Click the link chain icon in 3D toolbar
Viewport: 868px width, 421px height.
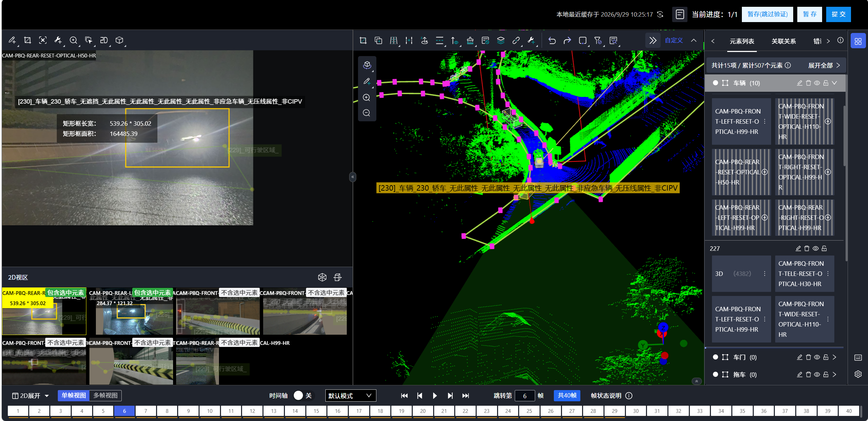516,41
